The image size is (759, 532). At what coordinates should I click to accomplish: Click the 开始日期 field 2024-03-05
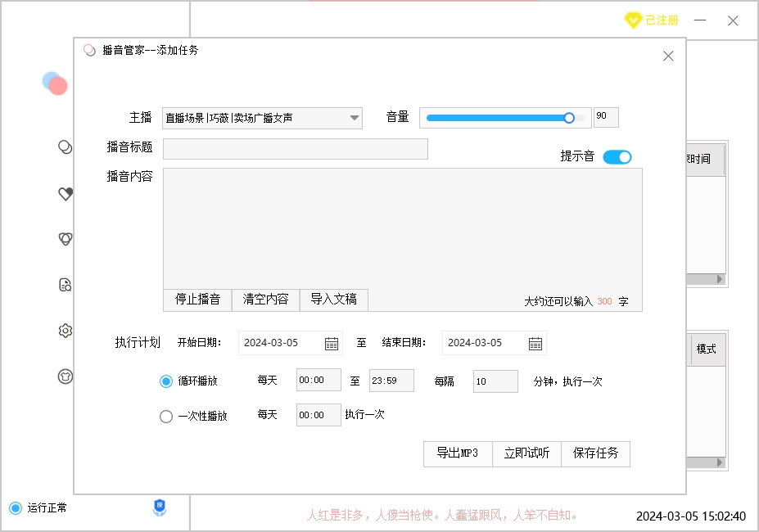tap(291, 343)
